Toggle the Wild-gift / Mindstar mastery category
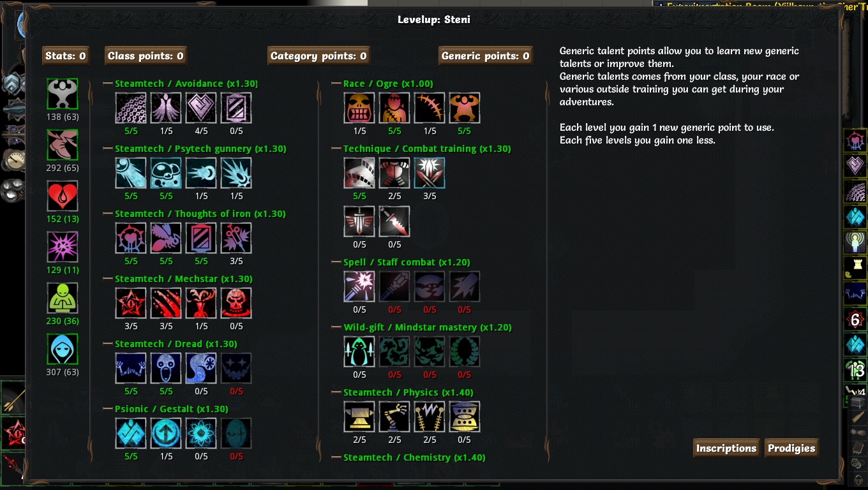Viewport: 868px width, 490px height. [428, 327]
